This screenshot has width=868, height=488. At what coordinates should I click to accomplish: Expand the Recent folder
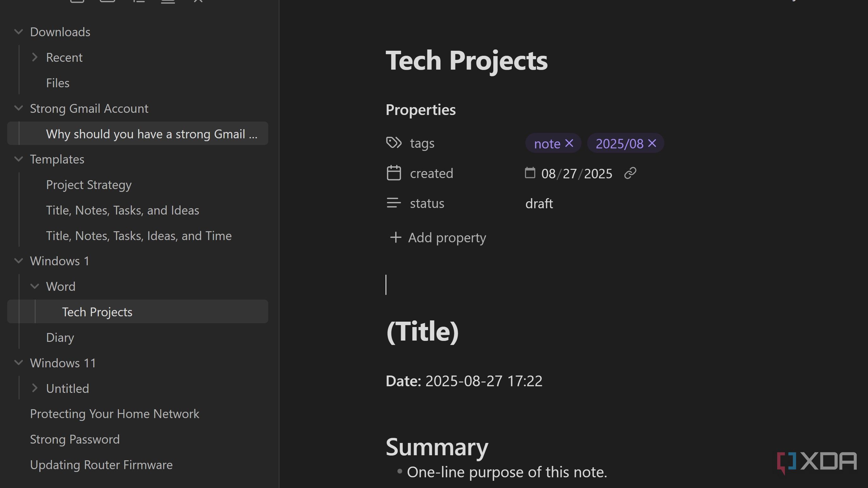point(34,57)
